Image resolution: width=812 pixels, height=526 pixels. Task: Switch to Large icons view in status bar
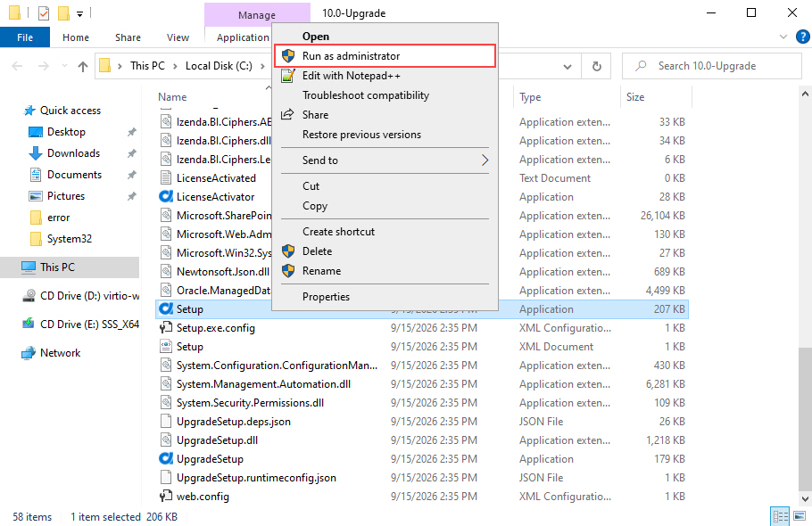[x=800, y=516]
